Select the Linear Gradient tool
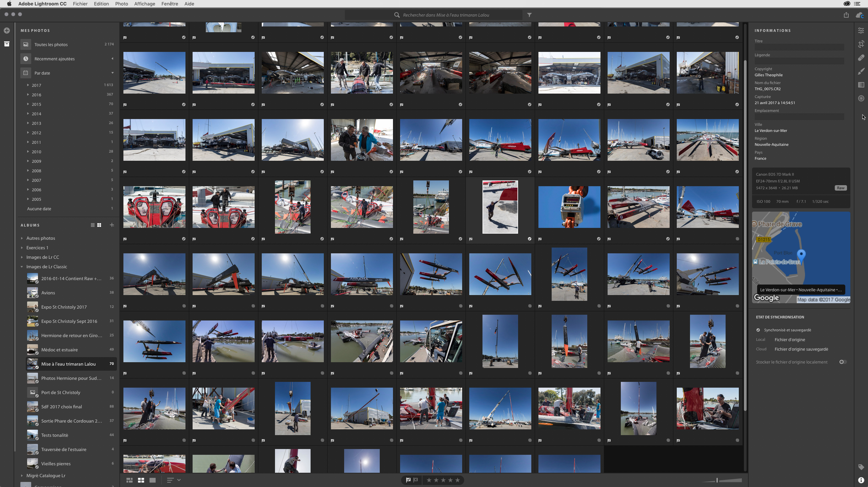868x487 pixels. coord(861,85)
